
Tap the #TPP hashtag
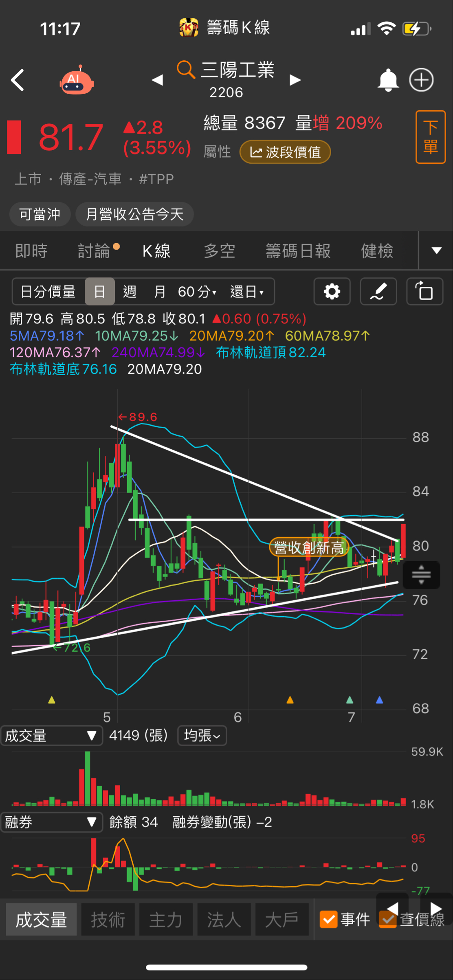[156, 179]
